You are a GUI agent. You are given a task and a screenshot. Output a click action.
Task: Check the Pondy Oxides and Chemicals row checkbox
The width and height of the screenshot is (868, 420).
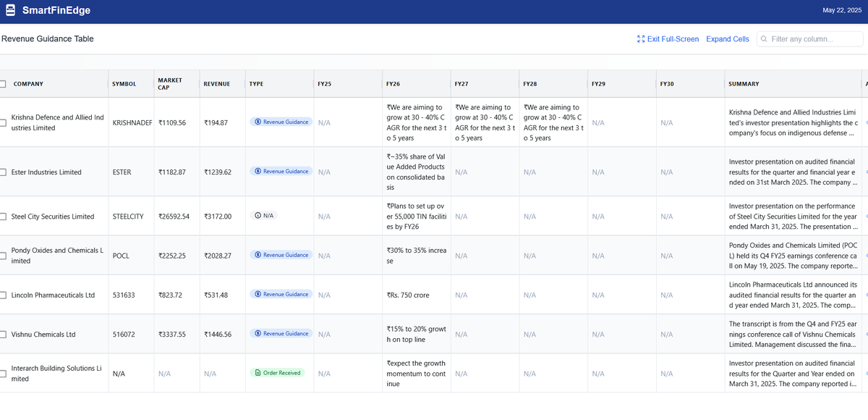pyautogui.click(x=2, y=256)
